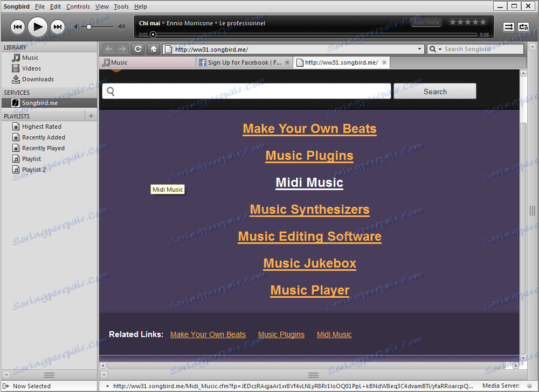Follow the Music Player link
Image resolution: width=539 pixels, height=392 pixels.
(309, 290)
